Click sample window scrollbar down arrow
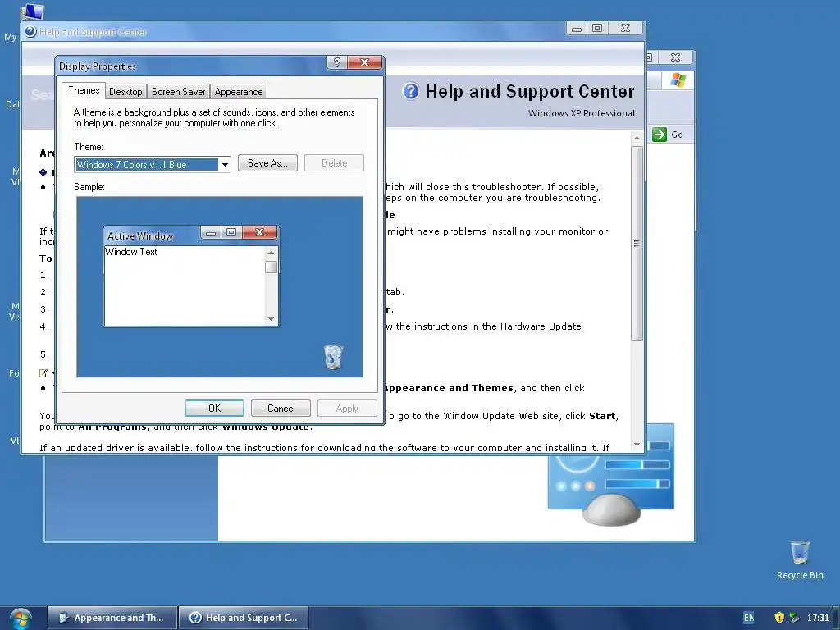The width and height of the screenshot is (840, 630). click(x=271, y=319)
